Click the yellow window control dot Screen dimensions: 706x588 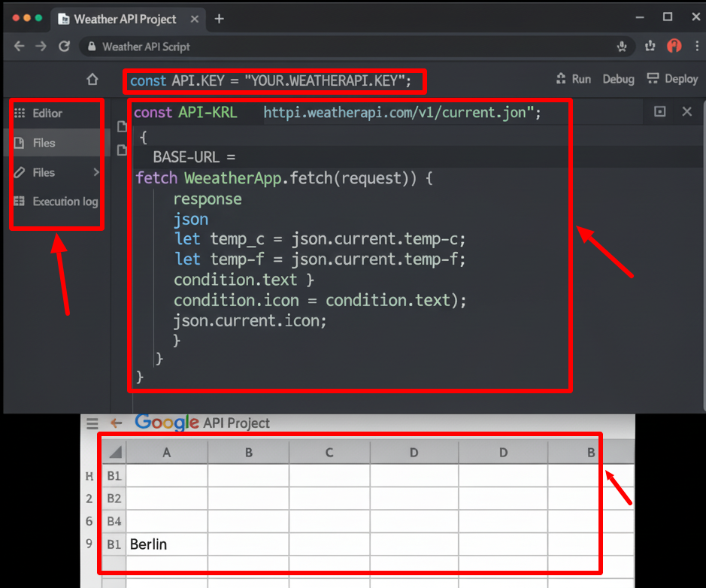click(27, 18)
